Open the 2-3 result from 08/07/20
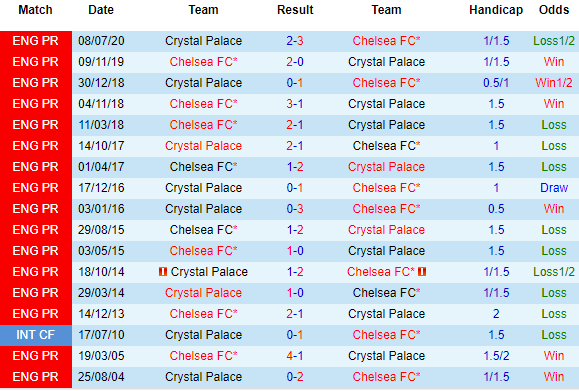Screen dimensions: 579x391 295,41
